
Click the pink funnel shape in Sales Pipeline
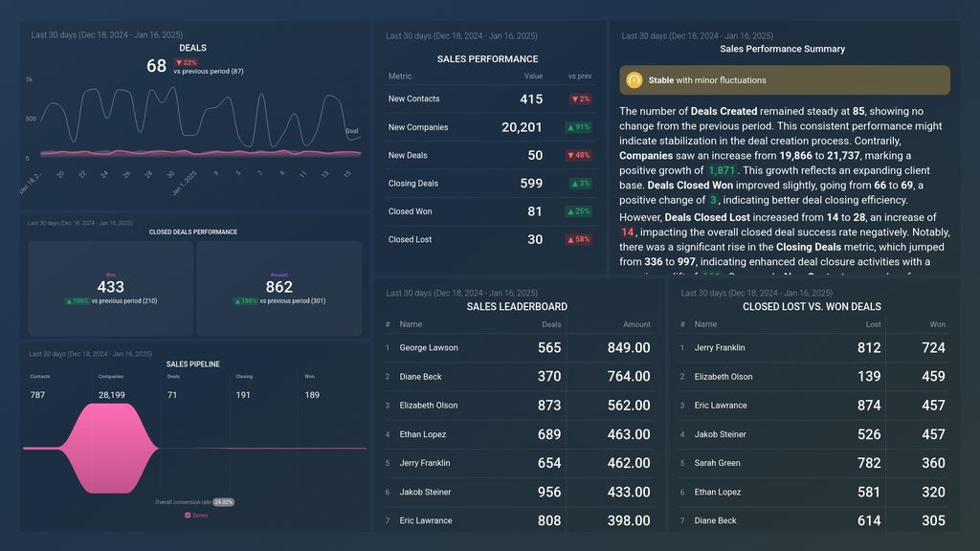(x=110, y=448)
